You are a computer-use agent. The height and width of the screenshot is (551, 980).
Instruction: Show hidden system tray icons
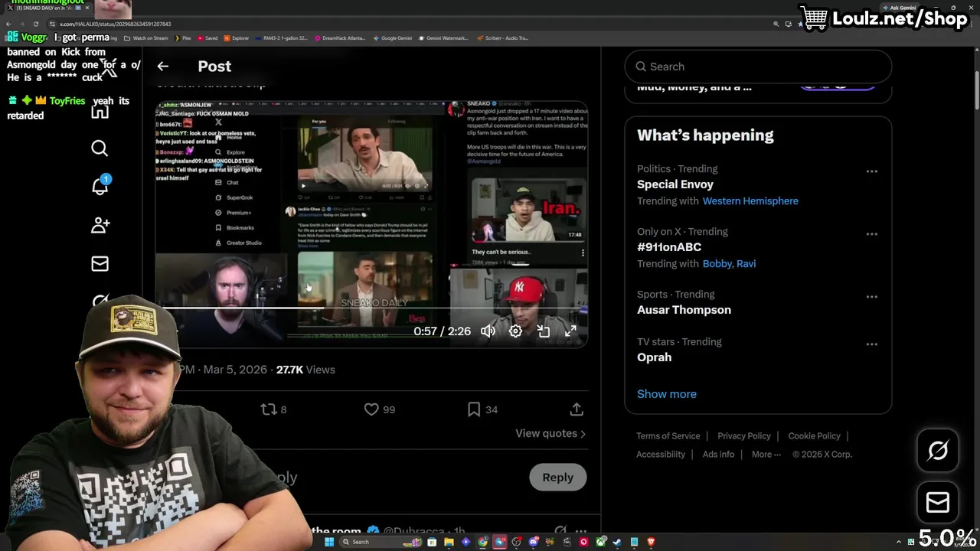pos(900,542)
